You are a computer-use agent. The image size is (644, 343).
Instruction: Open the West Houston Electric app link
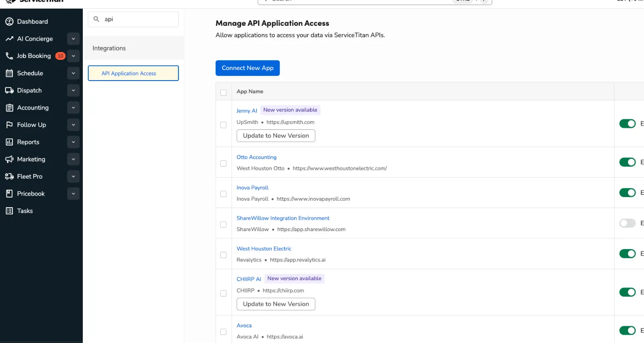pyautogui.click(x=264, y=249)
